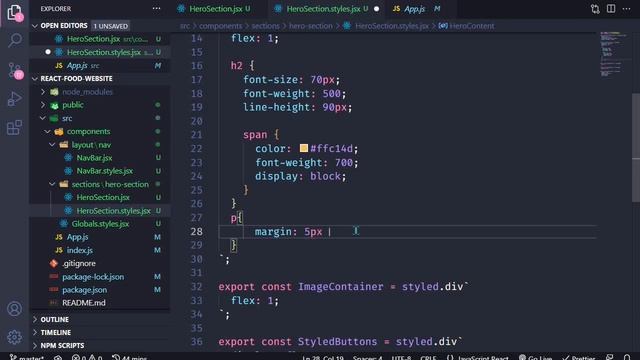Open package-lock.json from the file tree

[93, 277]
